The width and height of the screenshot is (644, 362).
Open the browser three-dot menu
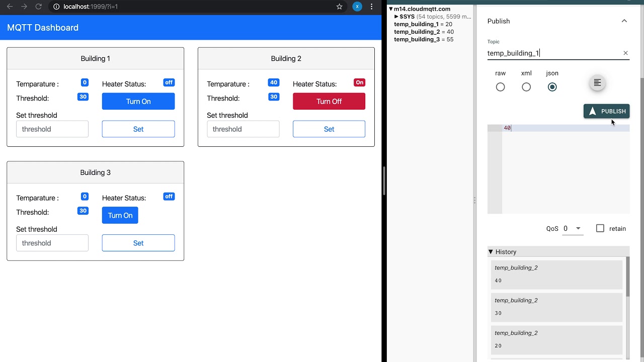(x=372, y=7)
